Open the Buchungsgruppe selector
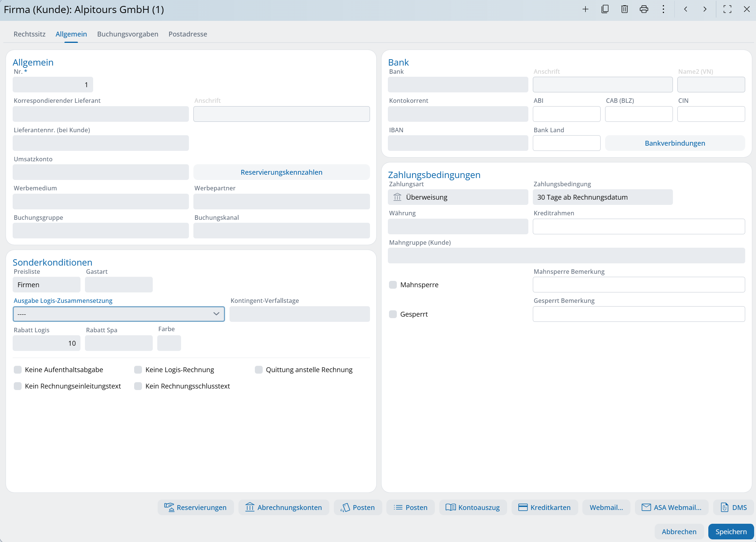The height and width of the screenshot is (542, 756). point(101,231)
